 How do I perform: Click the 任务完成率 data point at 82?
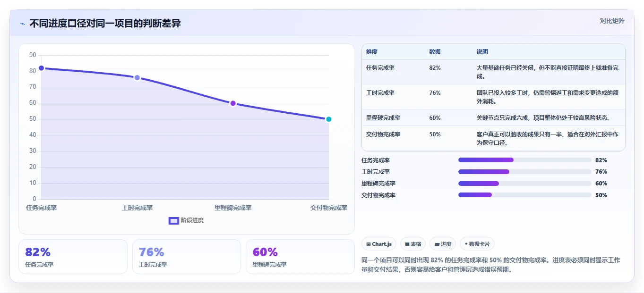tap(41, 68)
